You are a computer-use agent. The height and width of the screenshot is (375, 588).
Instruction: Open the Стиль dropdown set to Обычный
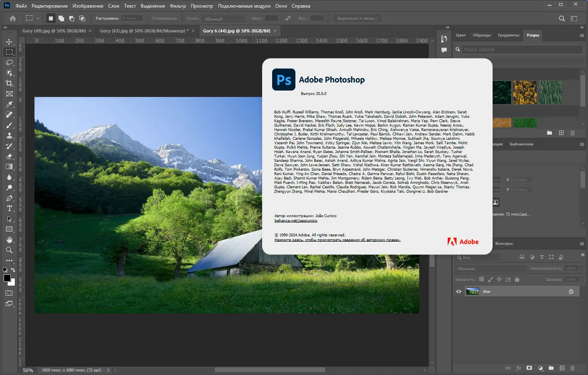tap(224, 19)
